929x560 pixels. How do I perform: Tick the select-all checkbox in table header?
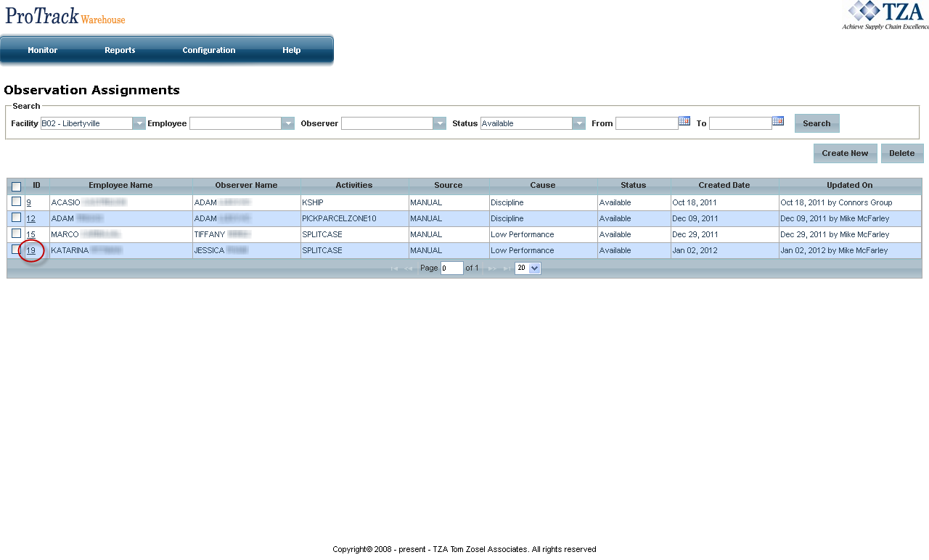click(x=16, y=186)
